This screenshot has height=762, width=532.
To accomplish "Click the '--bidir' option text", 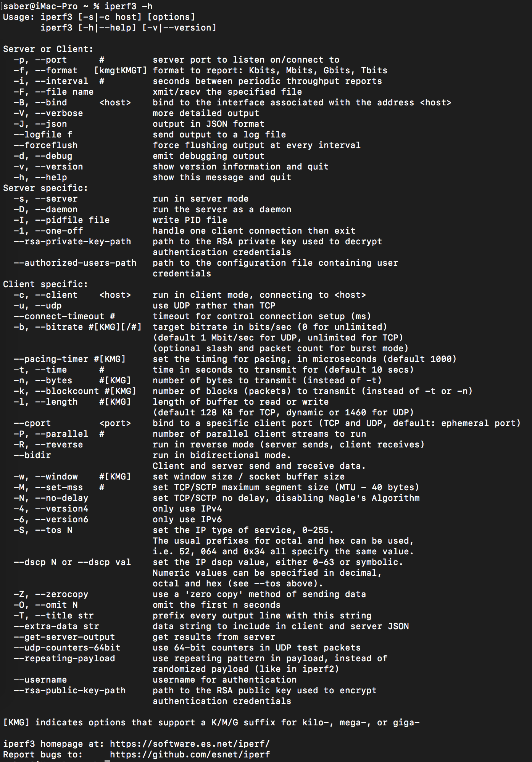I will pos(32,455).
